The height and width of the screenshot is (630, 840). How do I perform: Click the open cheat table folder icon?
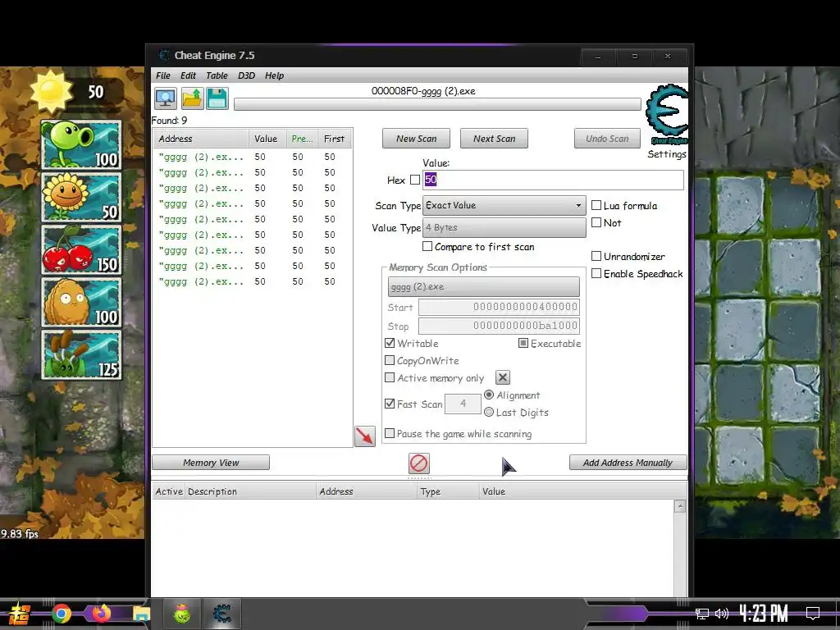192,98
